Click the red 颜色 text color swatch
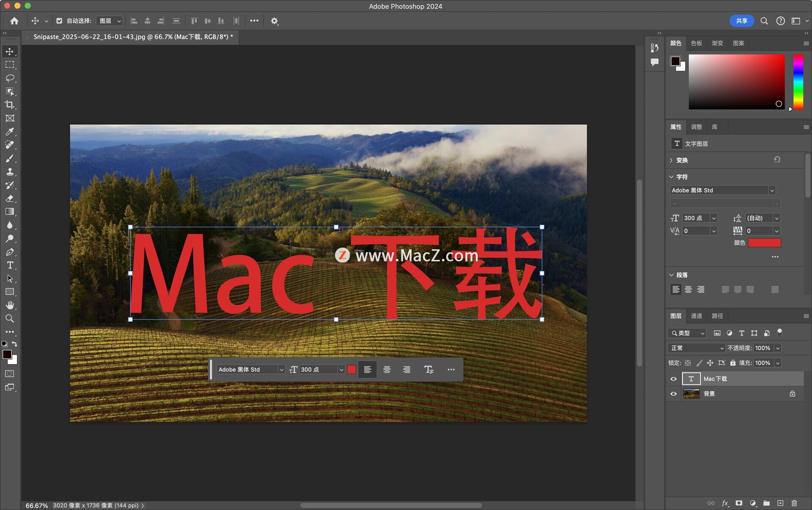812x510 pixels. 764,243
